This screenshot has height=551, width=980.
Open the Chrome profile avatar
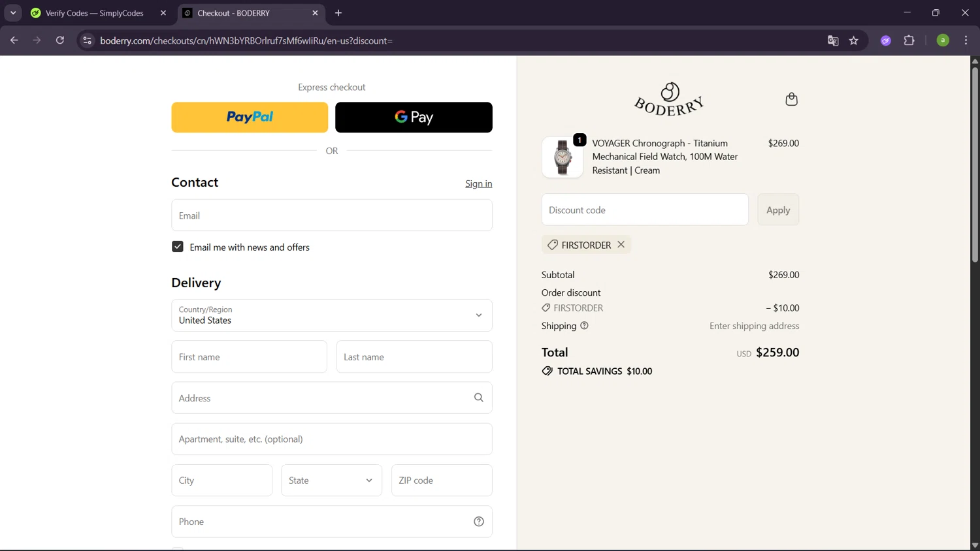942,40
